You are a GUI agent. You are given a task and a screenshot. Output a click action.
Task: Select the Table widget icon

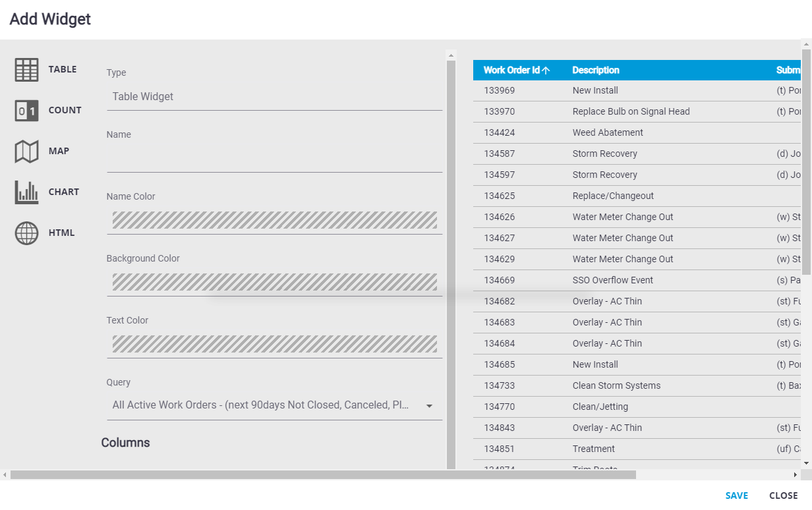(x=26, y=70)
